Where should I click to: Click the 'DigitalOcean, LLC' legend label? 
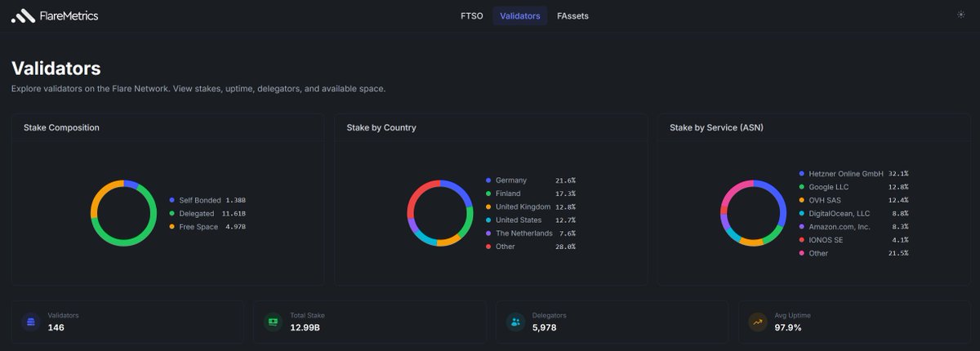click(840, 213)
